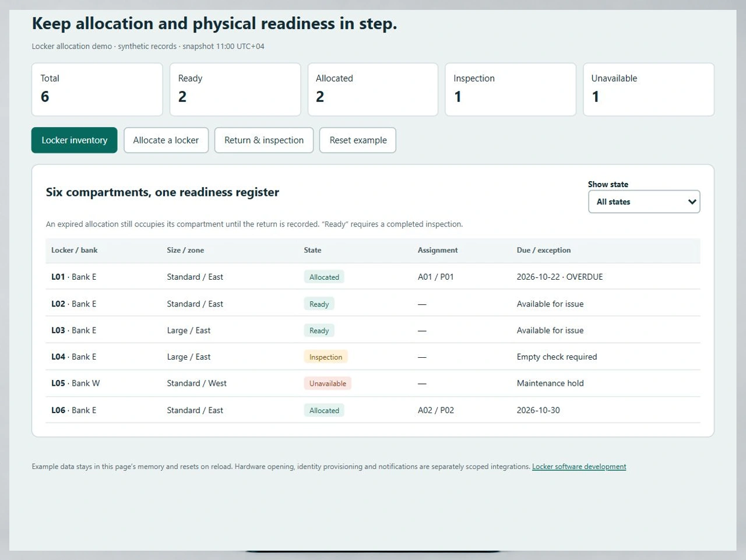This screenshot has width=746, height=560.
Task: Click the Ready badge in row L03
Action: tap(319, 330)
